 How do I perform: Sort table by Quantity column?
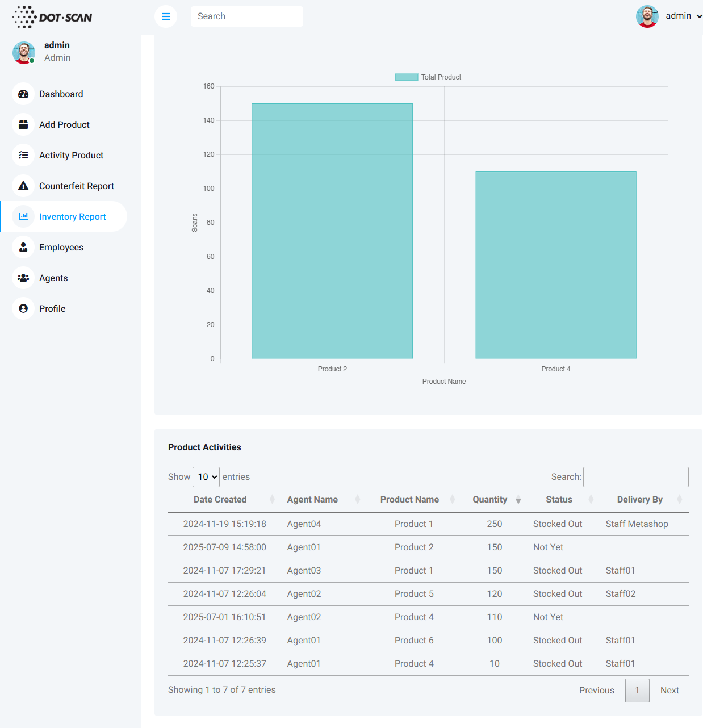[490, 500]
